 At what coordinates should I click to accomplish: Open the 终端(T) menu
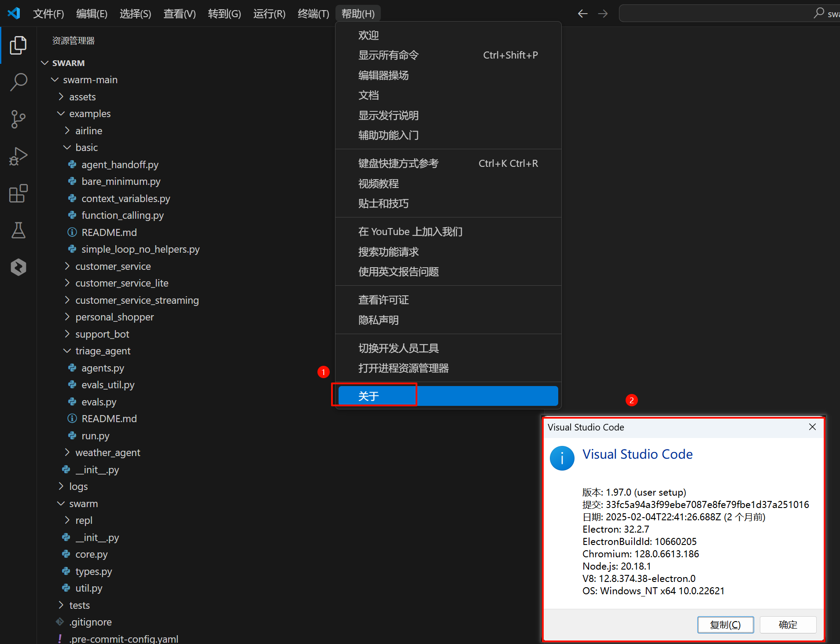coord(313,14)
